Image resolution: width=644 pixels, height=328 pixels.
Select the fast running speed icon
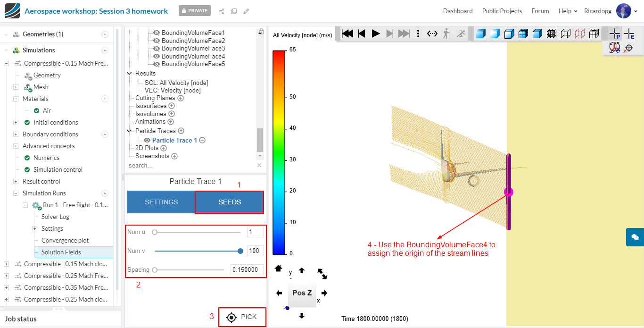(461, 34)
